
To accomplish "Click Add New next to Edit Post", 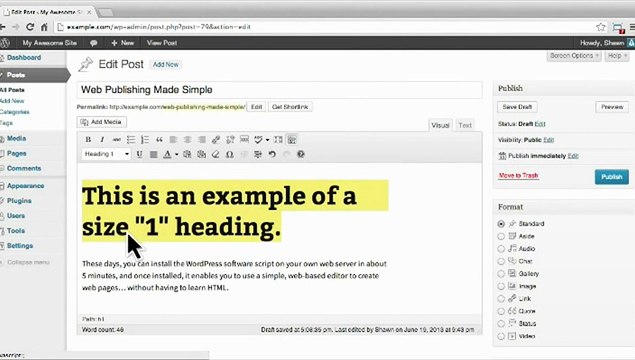I will coord(166,65).
